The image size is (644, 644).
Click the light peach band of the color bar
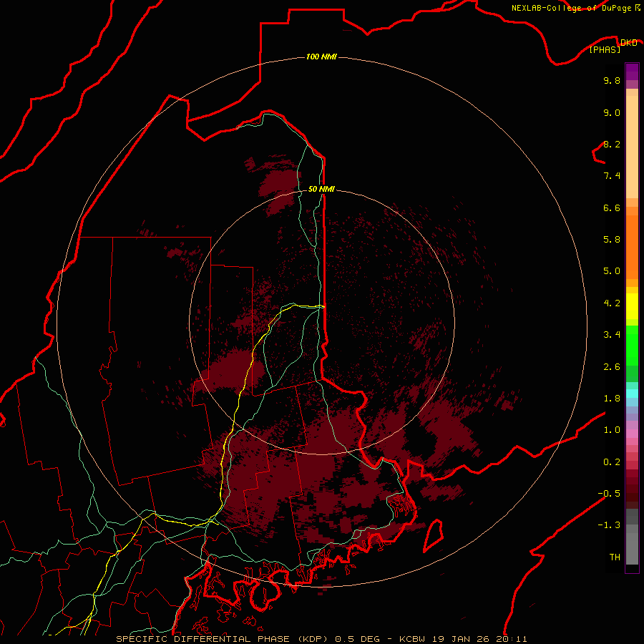pos(632,147)
